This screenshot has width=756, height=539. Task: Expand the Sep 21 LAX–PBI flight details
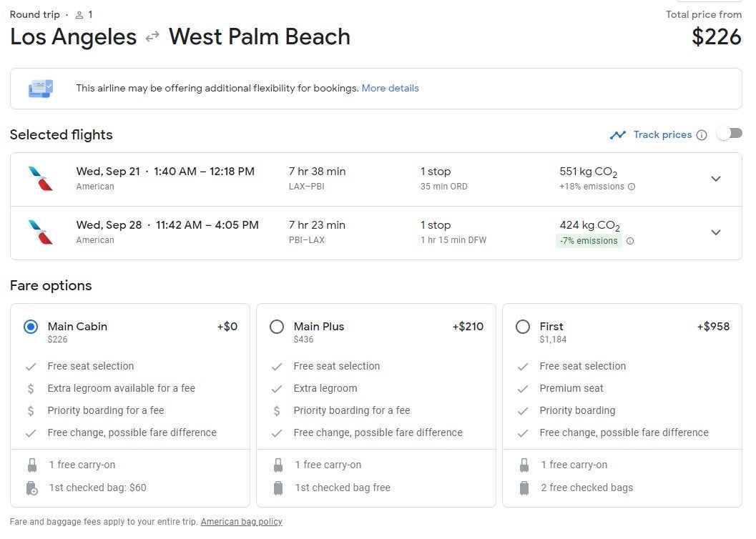[715, 179]
